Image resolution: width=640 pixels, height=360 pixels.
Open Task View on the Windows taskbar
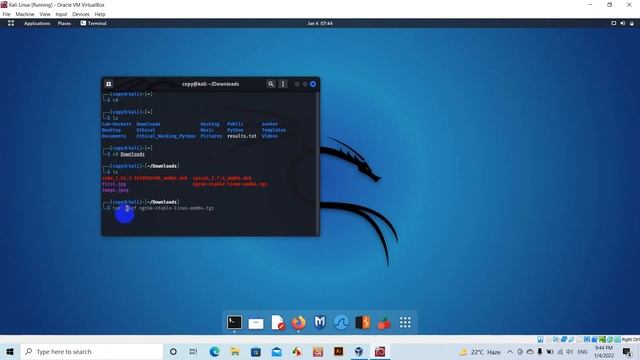click(x=193, y=351)
